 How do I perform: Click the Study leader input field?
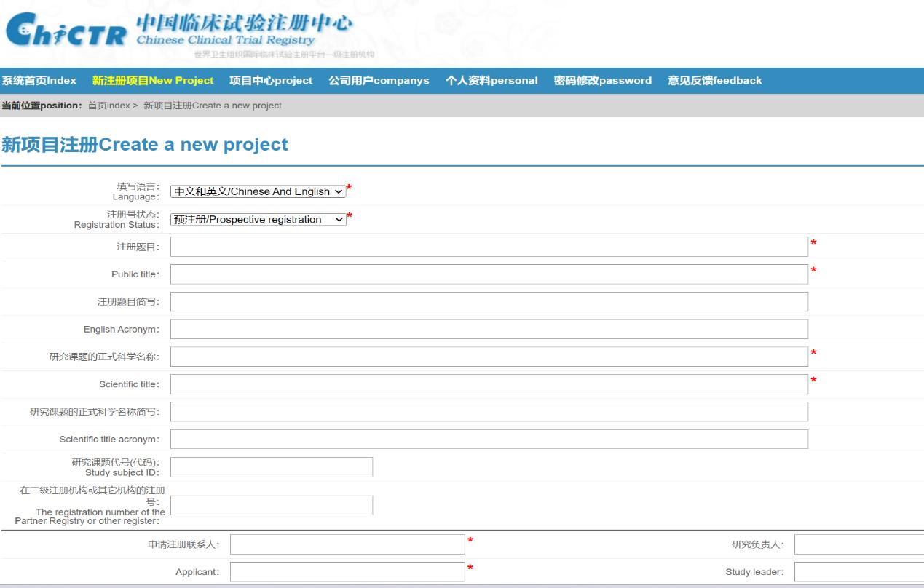pyautogui.click(x=858, y=572)
